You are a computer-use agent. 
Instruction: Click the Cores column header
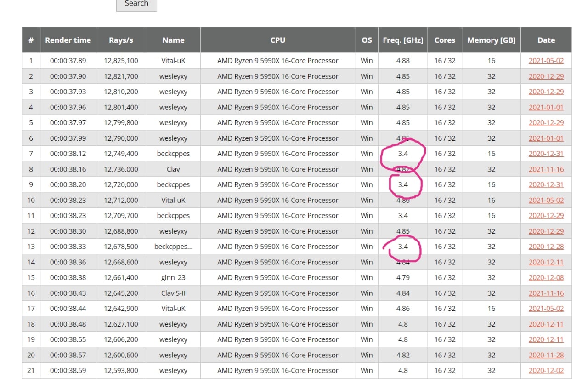pos(445,40)
